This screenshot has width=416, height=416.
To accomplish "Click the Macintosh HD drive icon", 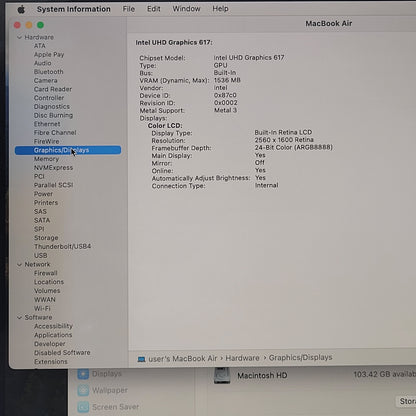I will pos(222,376).
